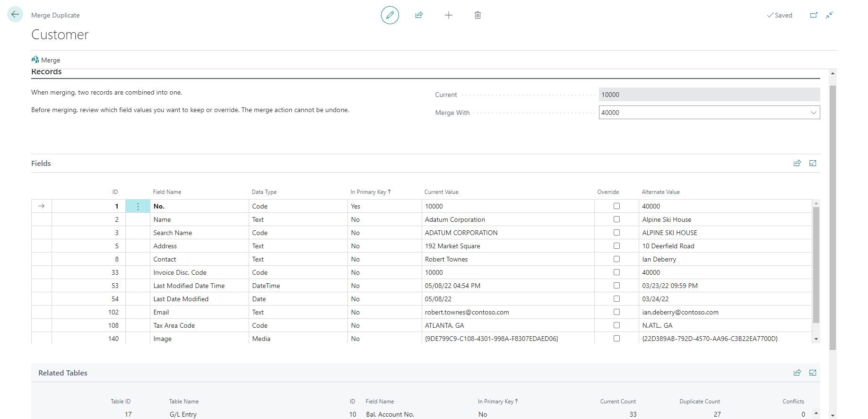The width and height of the screenshot is (868, 419).
Task: Click the row selector arrow for No.
Action: pyautogui.click(x=42, y=206)
